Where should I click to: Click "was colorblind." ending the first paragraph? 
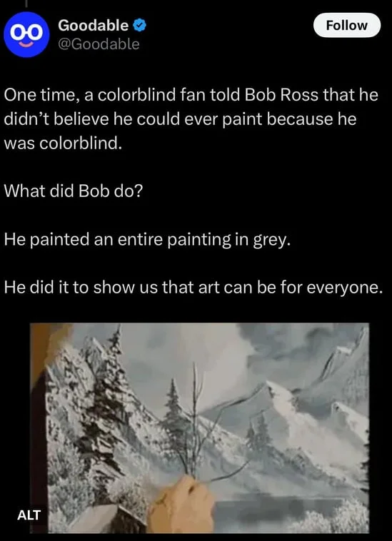pos(63,143)
